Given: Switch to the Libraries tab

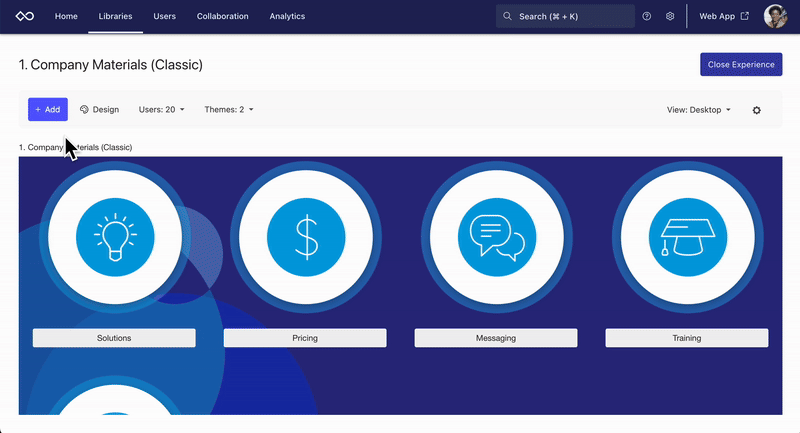Looking at the screenshot, I should click(115, 16).
